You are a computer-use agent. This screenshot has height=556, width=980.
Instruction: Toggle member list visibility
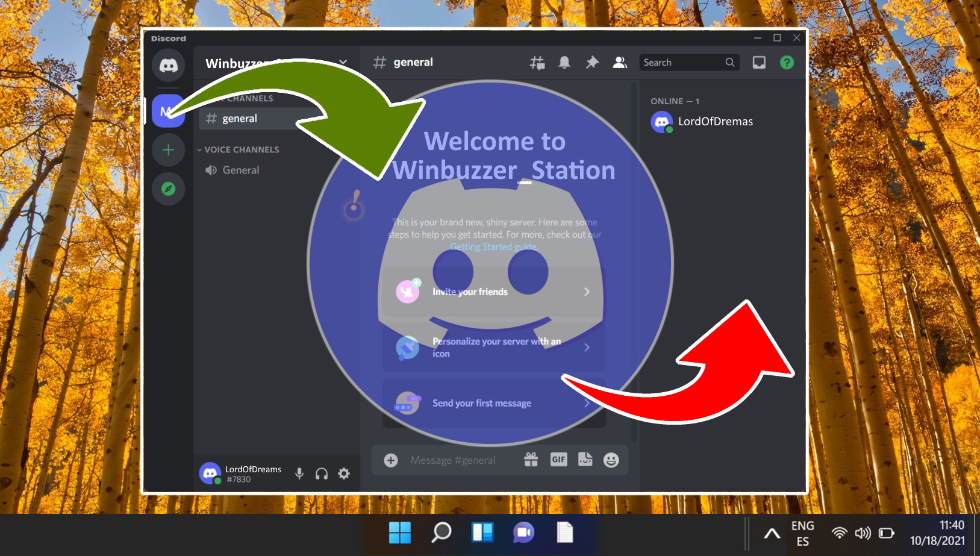point(620,63)
